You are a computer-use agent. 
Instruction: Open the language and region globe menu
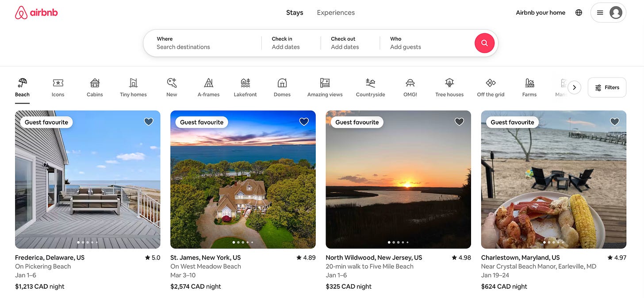point(579,12)
